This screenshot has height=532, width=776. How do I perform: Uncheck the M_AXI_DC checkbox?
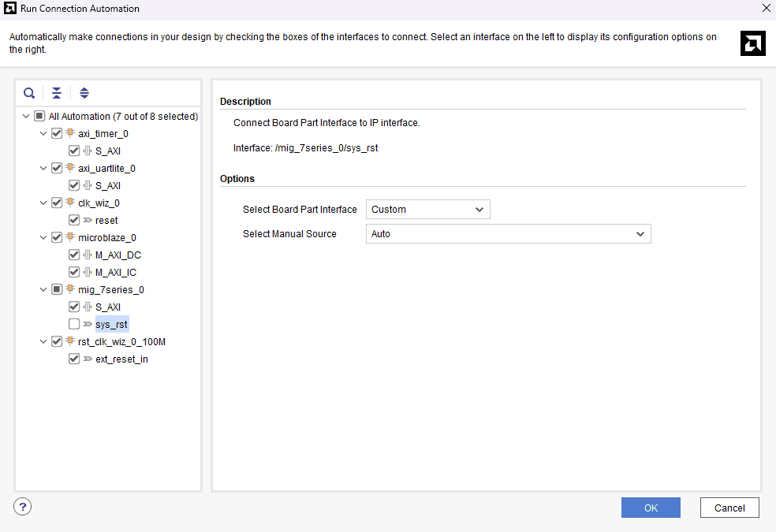click(x=74, y=255)
